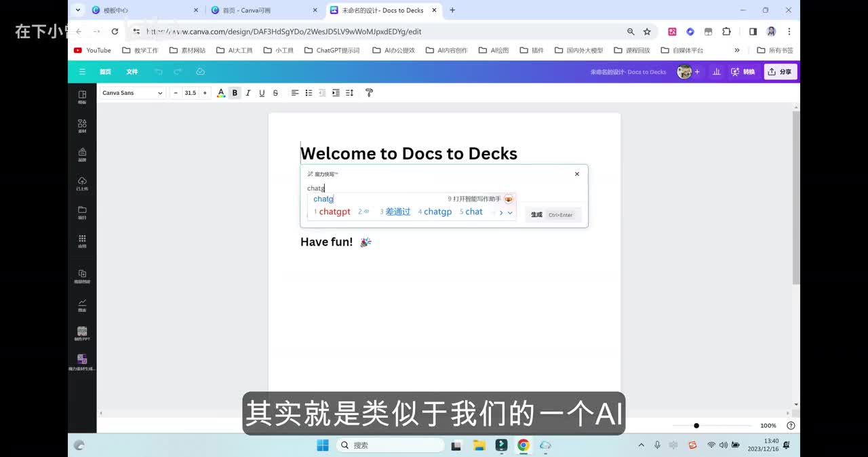Viewport: 868px width, 457px height.
Task: Open the Uploads panel in the sidebar
Action: tap(82, 183)
